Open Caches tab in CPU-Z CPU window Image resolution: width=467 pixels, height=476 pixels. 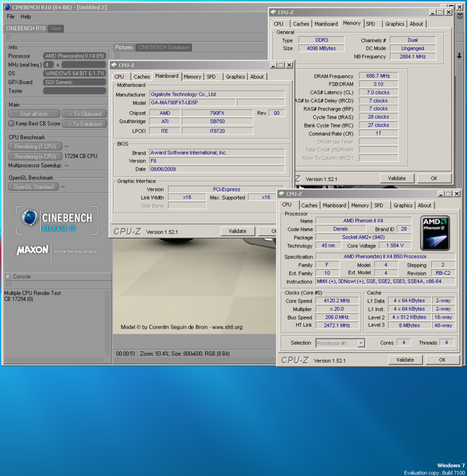(x=309, y=205)
